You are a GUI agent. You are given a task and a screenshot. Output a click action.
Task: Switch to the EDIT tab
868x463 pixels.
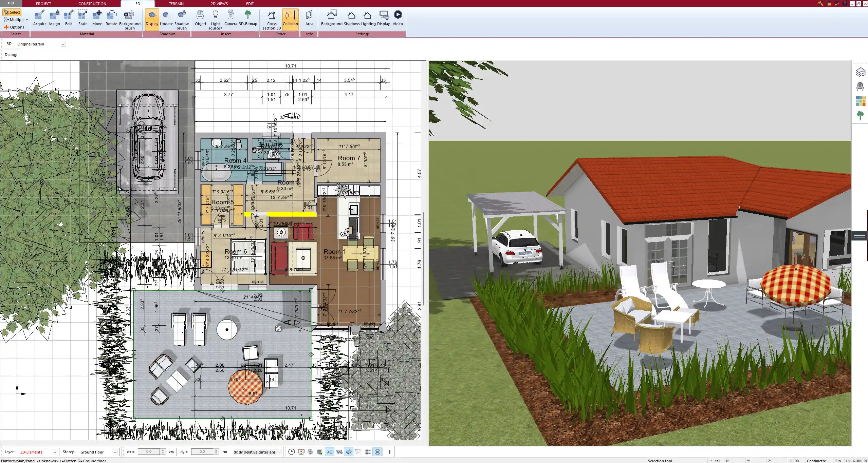coord(250,3)
